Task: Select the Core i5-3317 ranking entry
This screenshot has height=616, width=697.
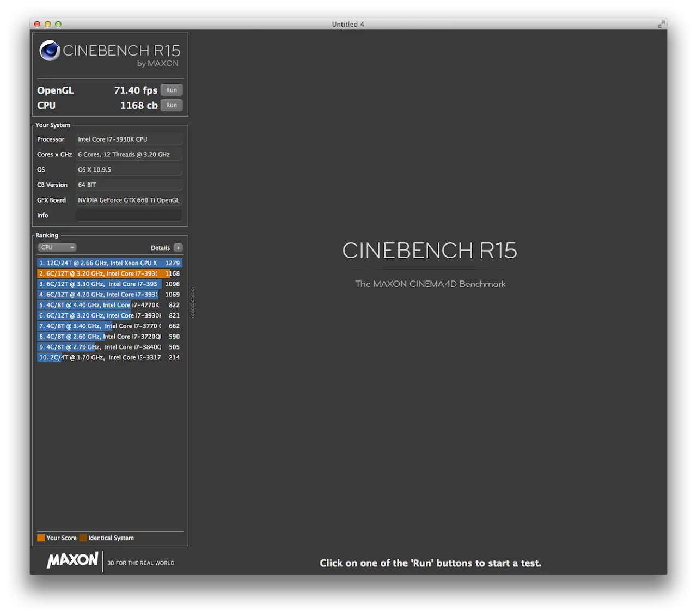Action: 109,358
